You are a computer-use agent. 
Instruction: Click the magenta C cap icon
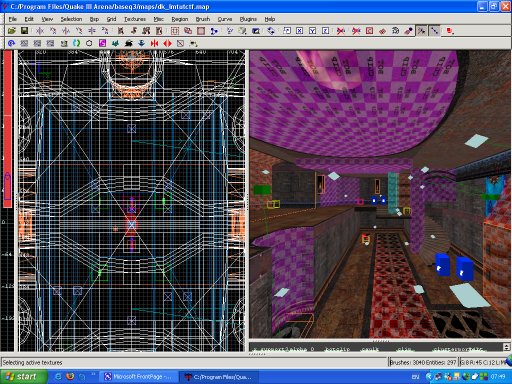coord(102,43)
